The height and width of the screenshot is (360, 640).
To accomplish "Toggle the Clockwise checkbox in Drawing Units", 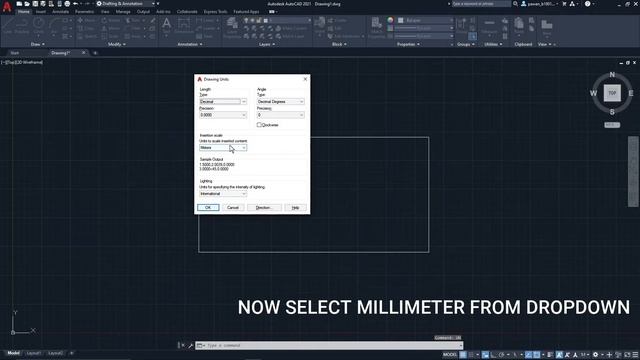I will click(259, 125).
